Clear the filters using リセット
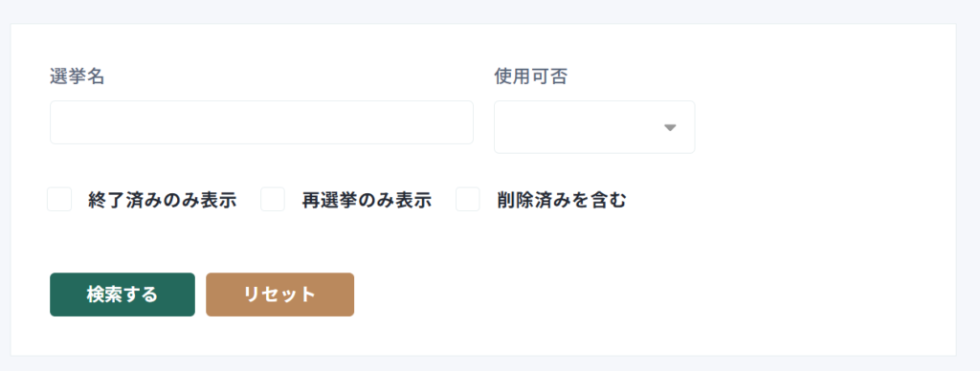Image resolution: width=980 pixels, height=371 pixels. coord(280,295)
